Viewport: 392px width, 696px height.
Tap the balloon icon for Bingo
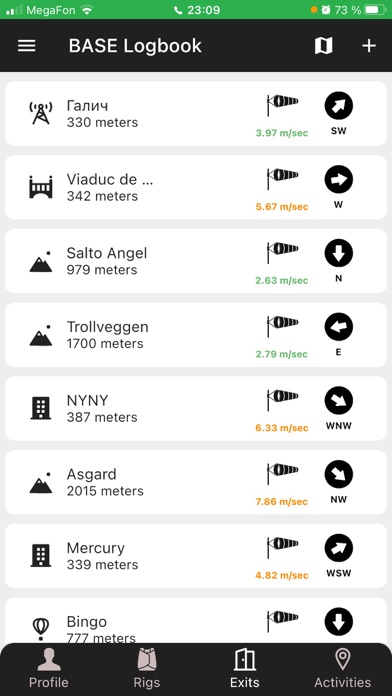40,629
